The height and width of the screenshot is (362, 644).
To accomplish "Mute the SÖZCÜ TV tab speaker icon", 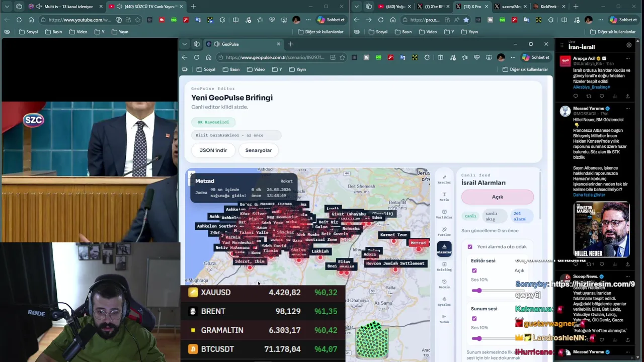I will pyautogui.click(x=119, y=7).
